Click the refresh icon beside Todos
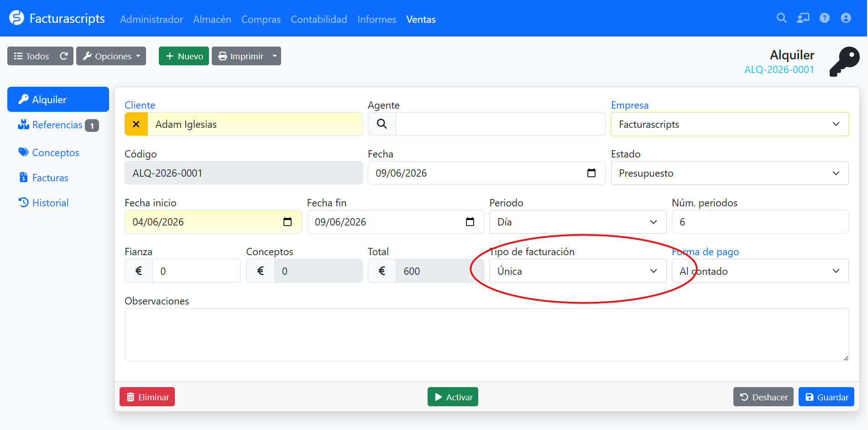The image size is (868, 430). click(x=64, y=56)
